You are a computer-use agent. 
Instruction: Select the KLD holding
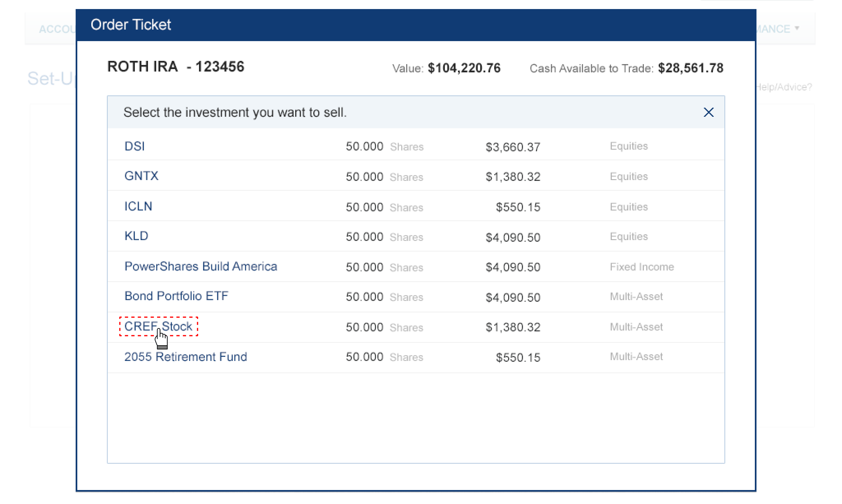tap(136, 236)
